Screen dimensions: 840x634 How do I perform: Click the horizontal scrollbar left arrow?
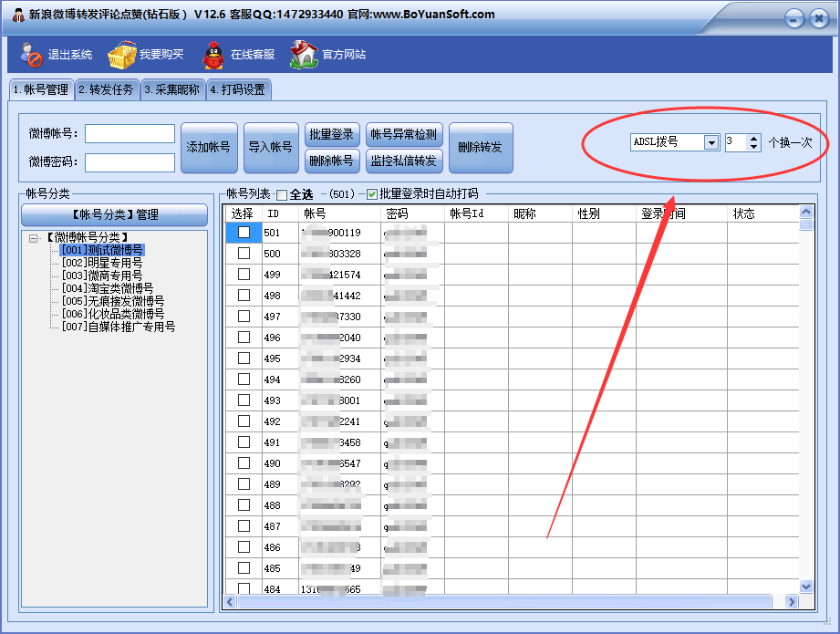231,602
